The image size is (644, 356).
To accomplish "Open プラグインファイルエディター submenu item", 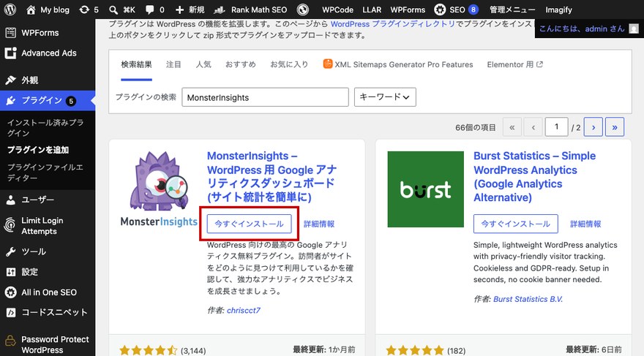I will [45, 173].
